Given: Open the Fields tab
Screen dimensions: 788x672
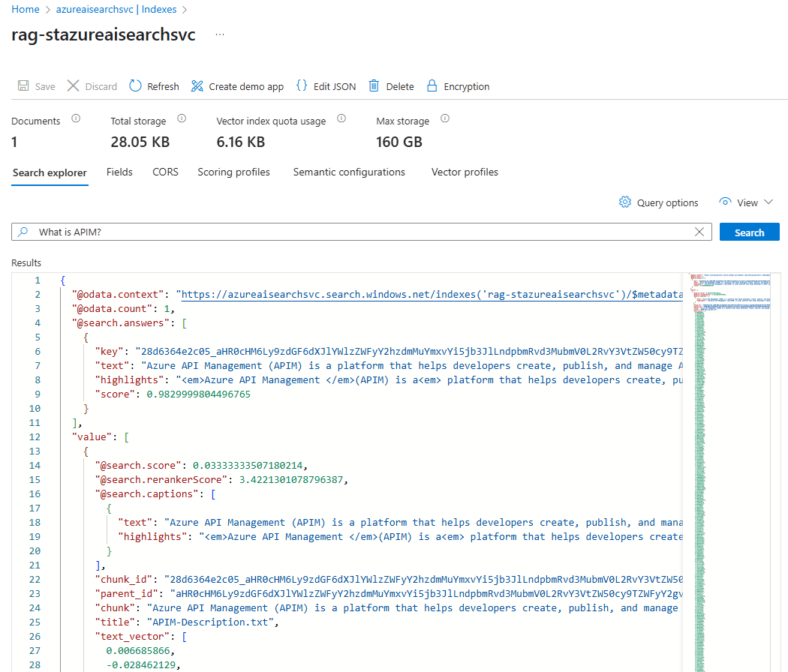Looking at the screenshot, I should coord(119,172).
